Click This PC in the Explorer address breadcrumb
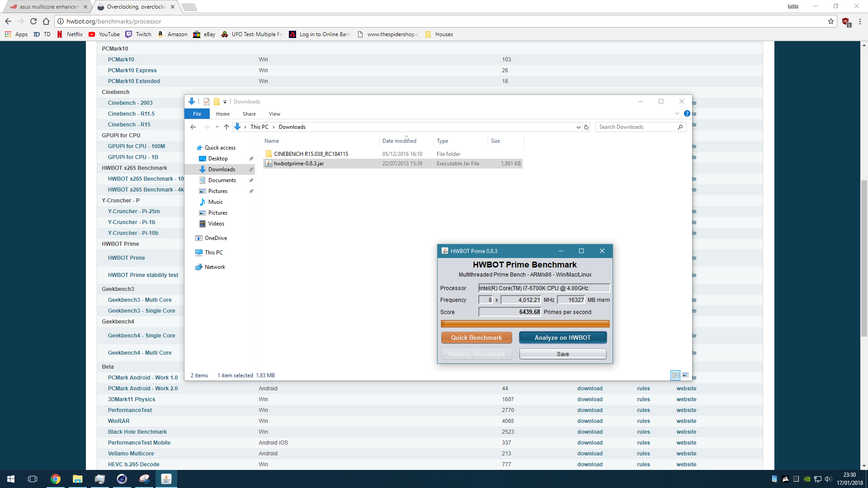The height and width of the screenshot is (488, 868). pos(259,127)
